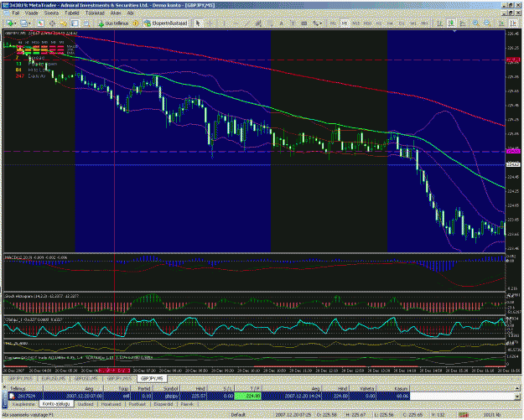This screenshot has width=524, height=420.
Task: Toggle the Navigator star folder icon
Action: pos(64,23)
